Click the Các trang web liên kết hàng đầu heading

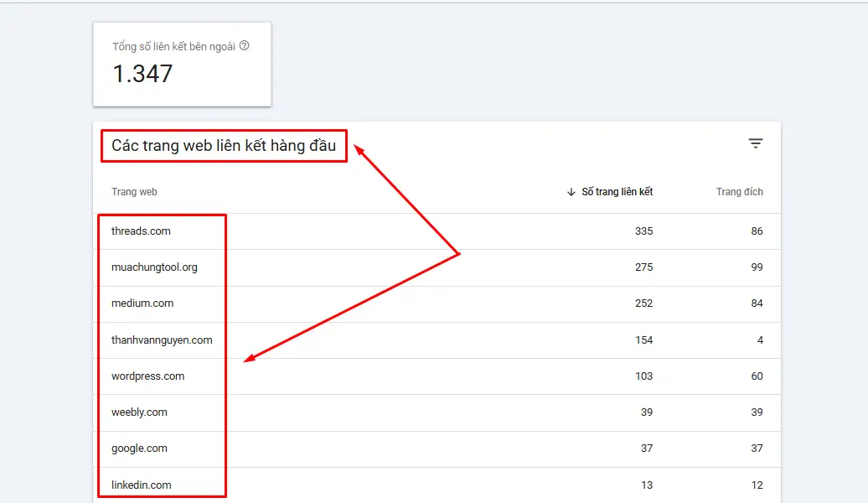click(224, 146)
